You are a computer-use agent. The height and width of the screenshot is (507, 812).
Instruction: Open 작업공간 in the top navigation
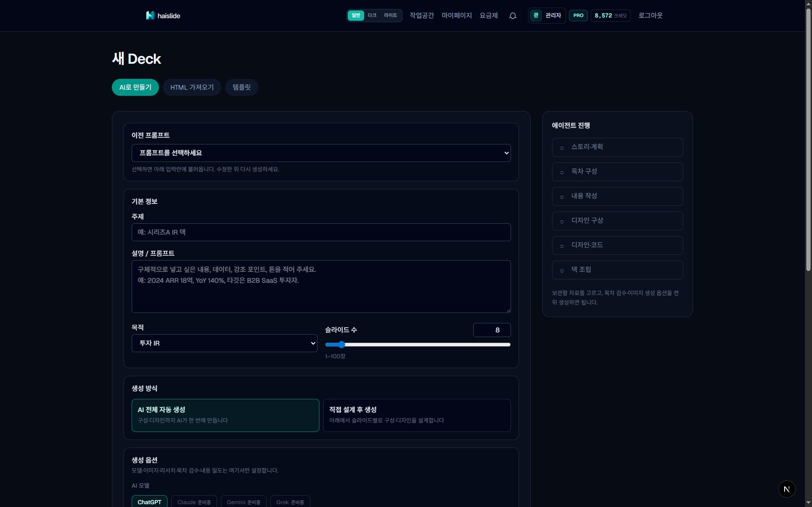click(422, 16)
